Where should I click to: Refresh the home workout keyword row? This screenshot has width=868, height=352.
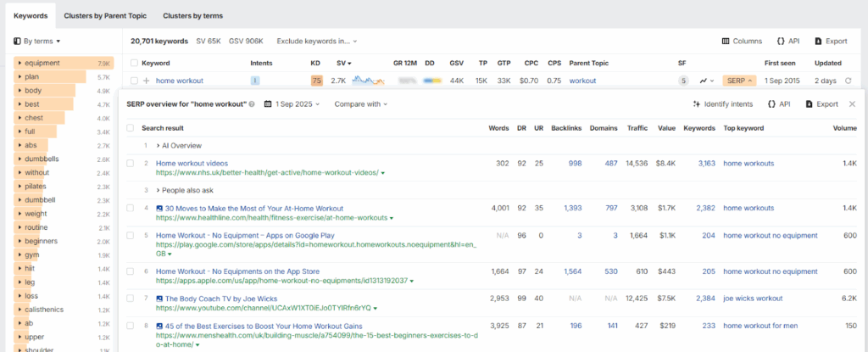(848, 81)
